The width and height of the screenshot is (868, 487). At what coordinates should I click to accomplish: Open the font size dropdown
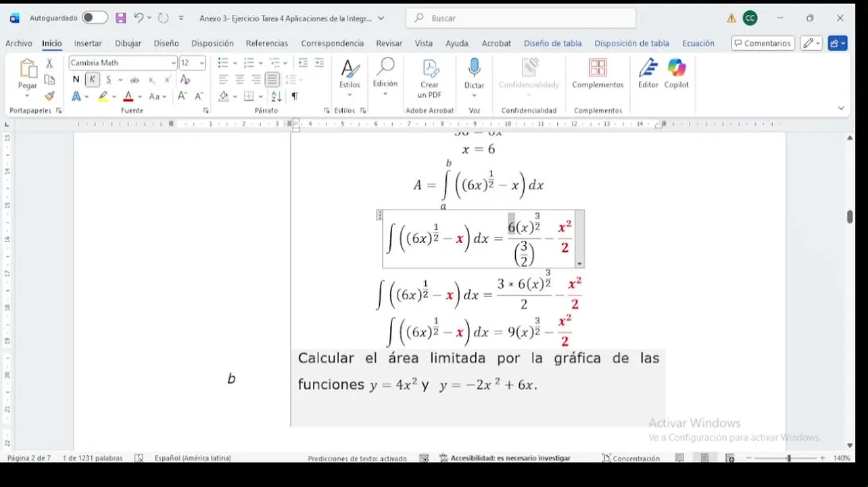[x=201, y=63]
